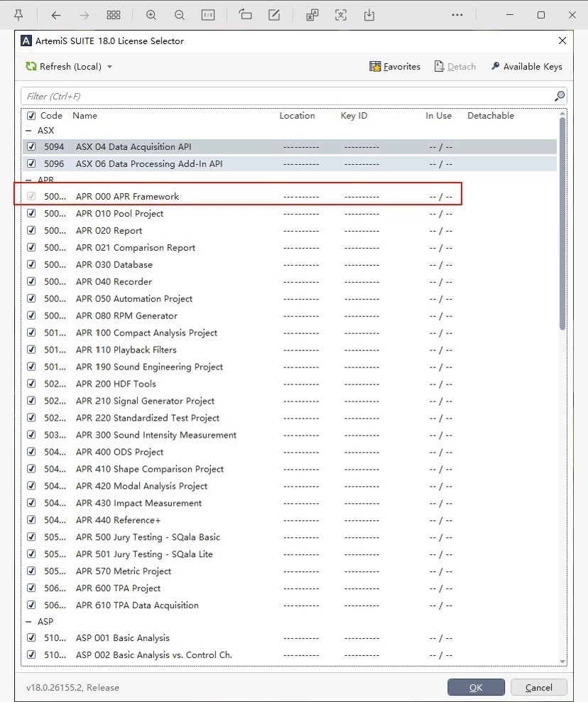Image resolution: width=588 pixels, height=702 pixels.
Task: Sort by the In Use column header
Action: (x=439, y=116)
